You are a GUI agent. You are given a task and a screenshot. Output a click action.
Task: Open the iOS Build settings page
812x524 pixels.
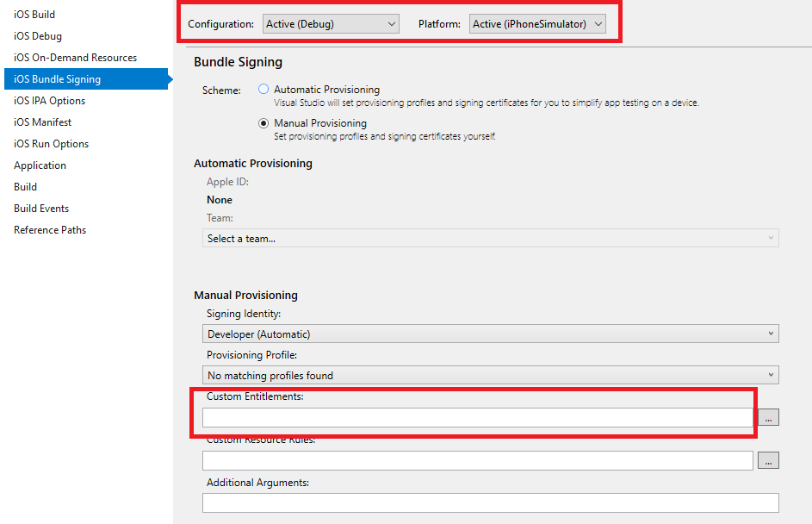[34, 15]
